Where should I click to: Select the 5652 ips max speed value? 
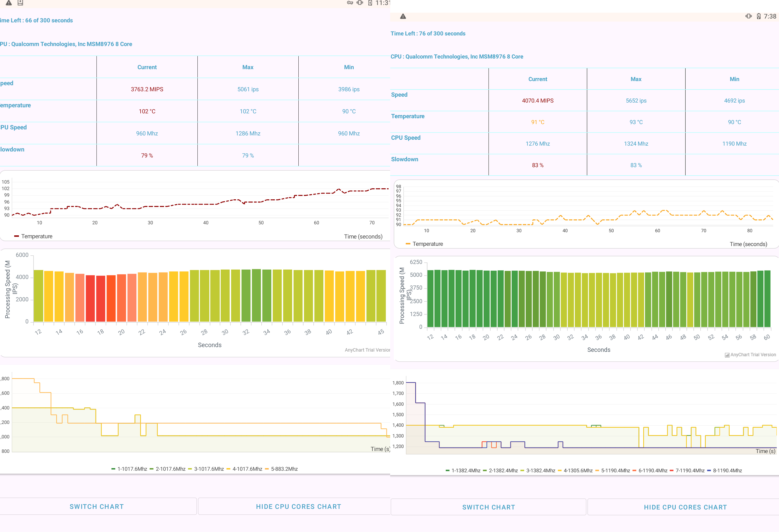[636, 100]
